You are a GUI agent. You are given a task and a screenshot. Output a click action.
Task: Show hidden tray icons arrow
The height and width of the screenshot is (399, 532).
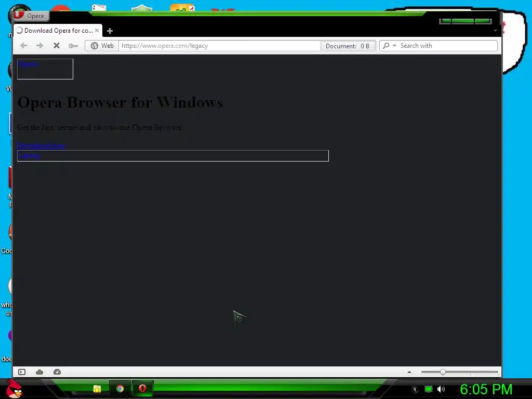(415, 389)
